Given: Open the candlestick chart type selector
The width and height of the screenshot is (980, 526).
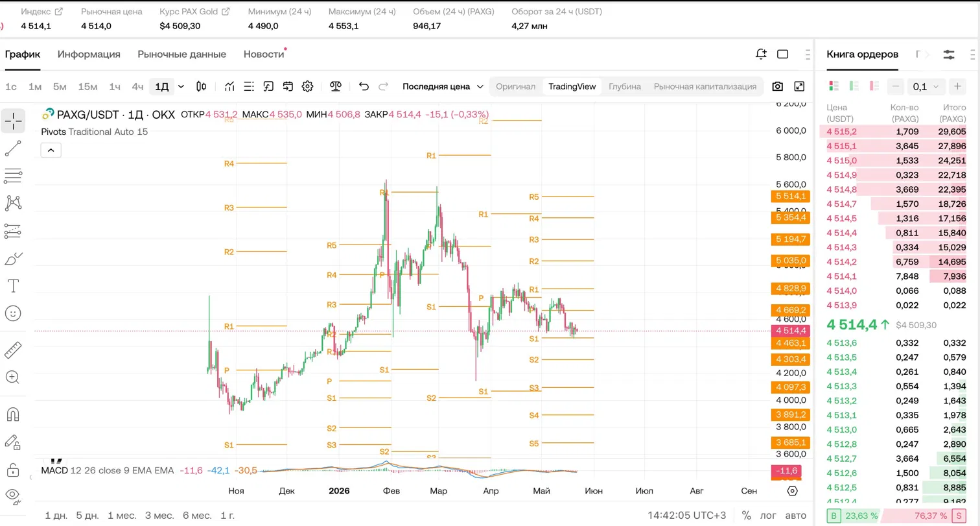Looking at the screenshot, I should click(202, 86).
